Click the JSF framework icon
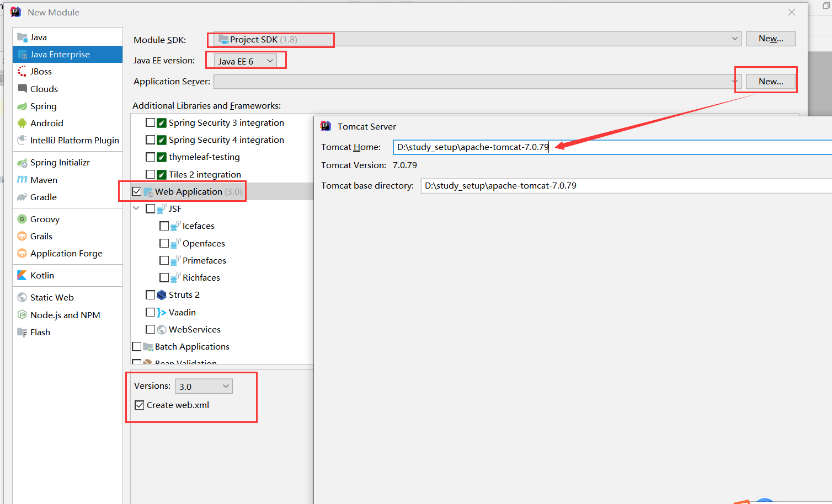 (x=162, y=208)
